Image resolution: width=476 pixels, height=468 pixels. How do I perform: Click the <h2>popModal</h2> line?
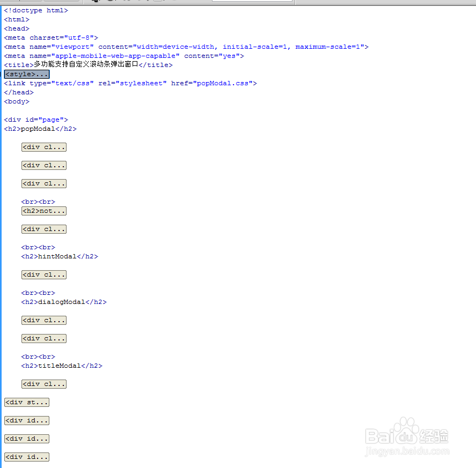coord(40,129)
